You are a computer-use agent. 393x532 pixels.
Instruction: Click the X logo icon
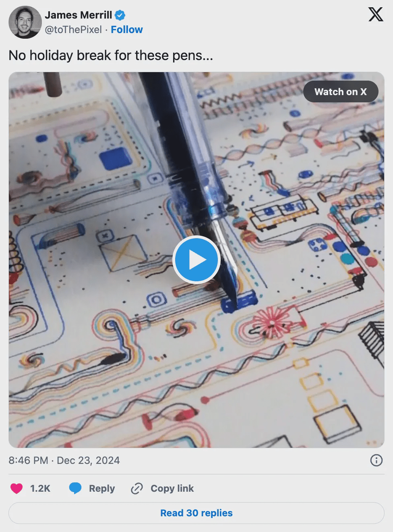pyautogui.click(x=376, y=15)
